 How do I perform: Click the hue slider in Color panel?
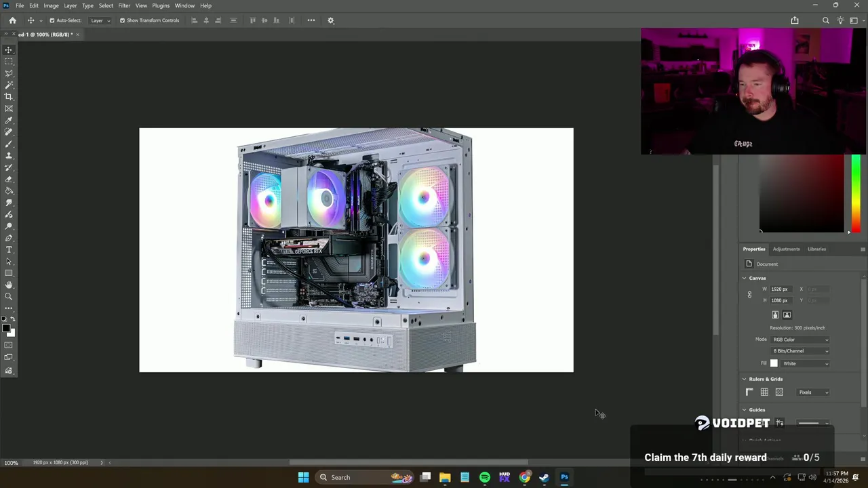[856, 194]
